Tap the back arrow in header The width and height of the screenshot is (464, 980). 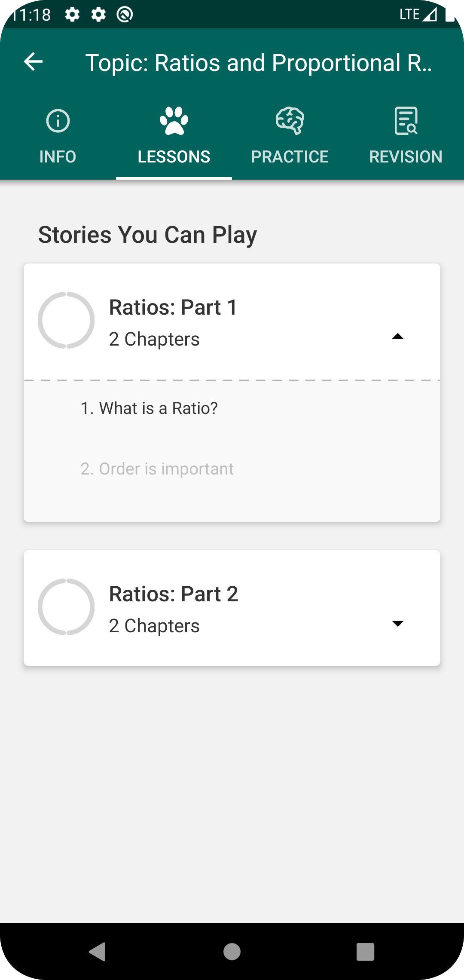(x=33, y=62)
